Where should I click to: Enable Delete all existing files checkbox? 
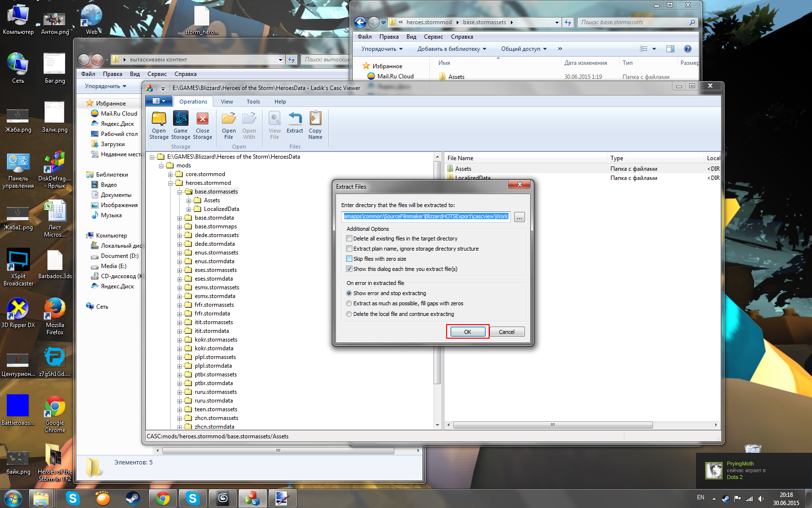(349, 239)
